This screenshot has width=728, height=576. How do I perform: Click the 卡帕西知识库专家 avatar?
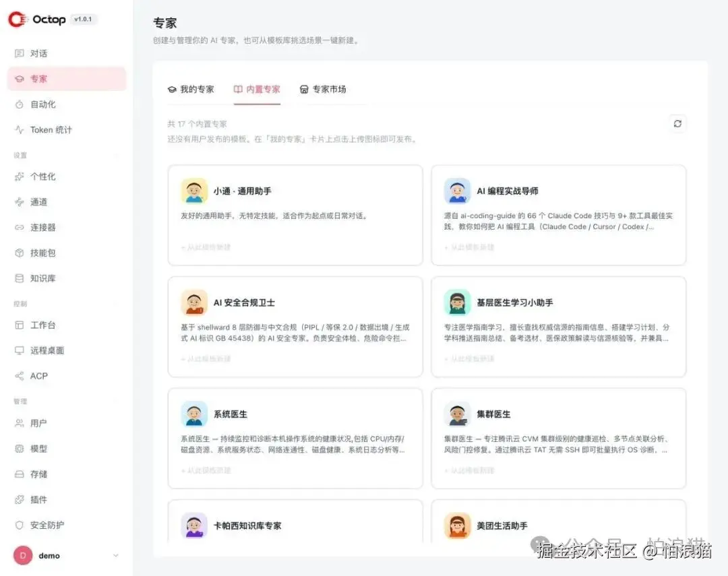click(194, 525)
